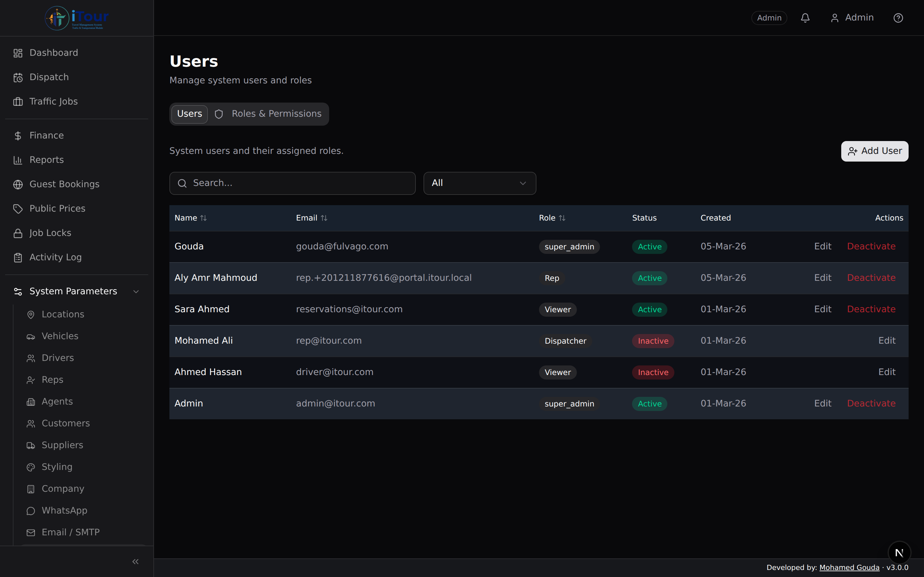Click the Add User button
This screenshot has height=577, width=924.
pos(874,151)
